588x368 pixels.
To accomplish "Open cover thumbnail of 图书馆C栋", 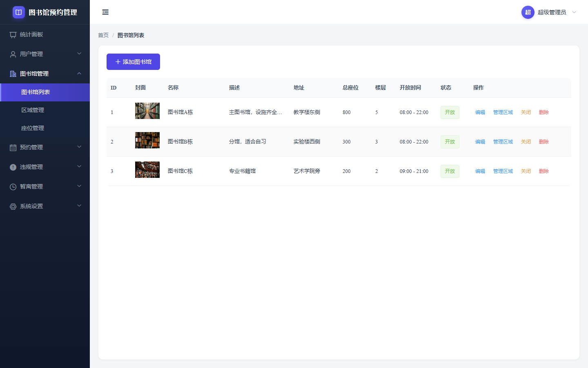I will pyautogui.click(x=147, y=170).
